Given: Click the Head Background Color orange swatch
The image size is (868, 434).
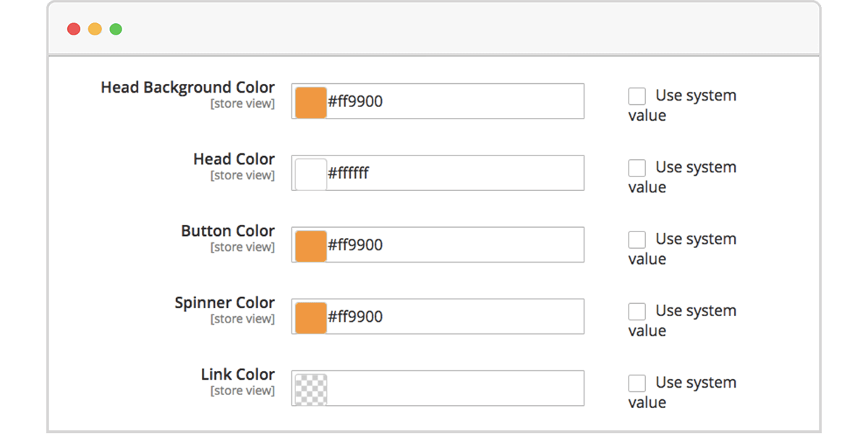Looking at the screenshot, I should 311,102.
